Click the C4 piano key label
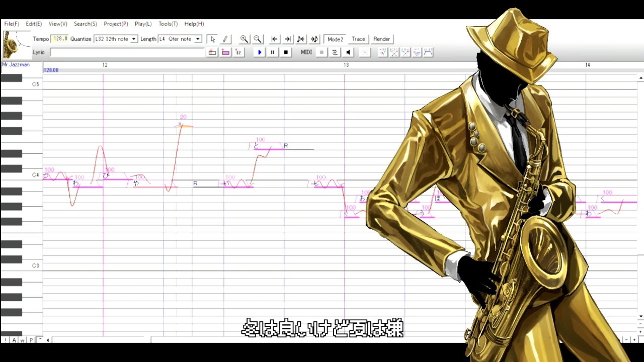The height and width of the screenshot is (362, 644). click(35, 175)
